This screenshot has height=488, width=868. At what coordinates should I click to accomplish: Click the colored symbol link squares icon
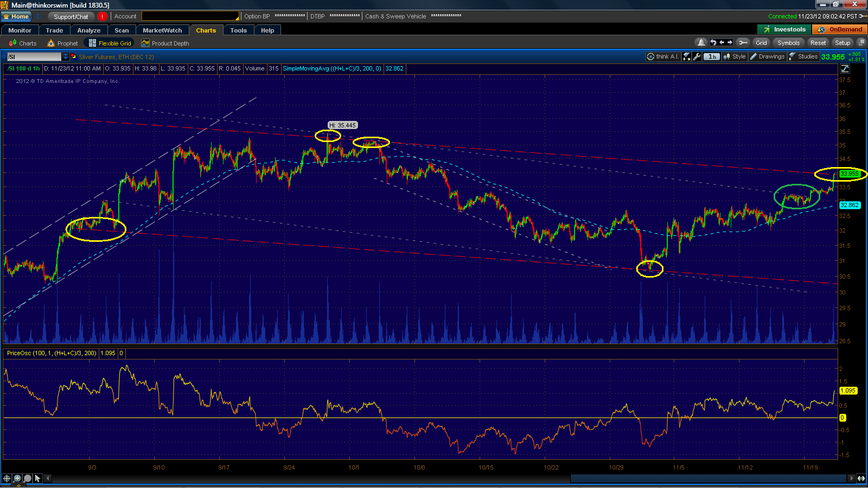click(x=74, y=56)
